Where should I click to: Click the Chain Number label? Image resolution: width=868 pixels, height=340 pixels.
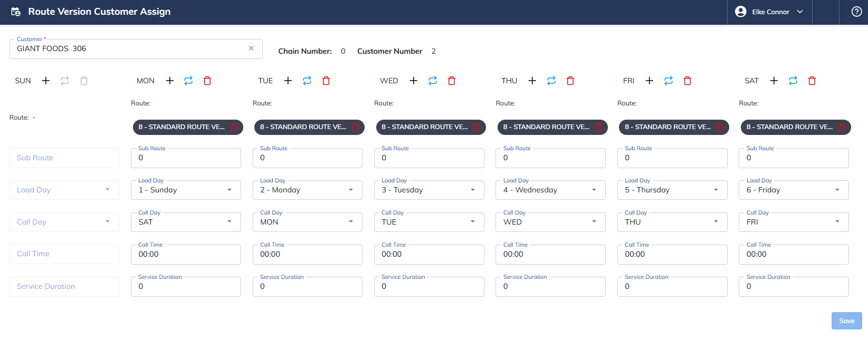pyautogui.click(x=305, y=51)
